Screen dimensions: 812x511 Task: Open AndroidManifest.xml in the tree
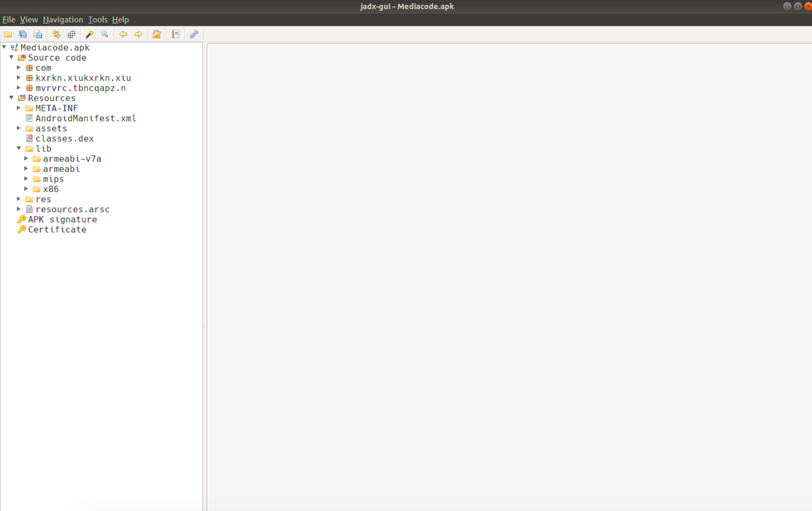click(86, 118)
